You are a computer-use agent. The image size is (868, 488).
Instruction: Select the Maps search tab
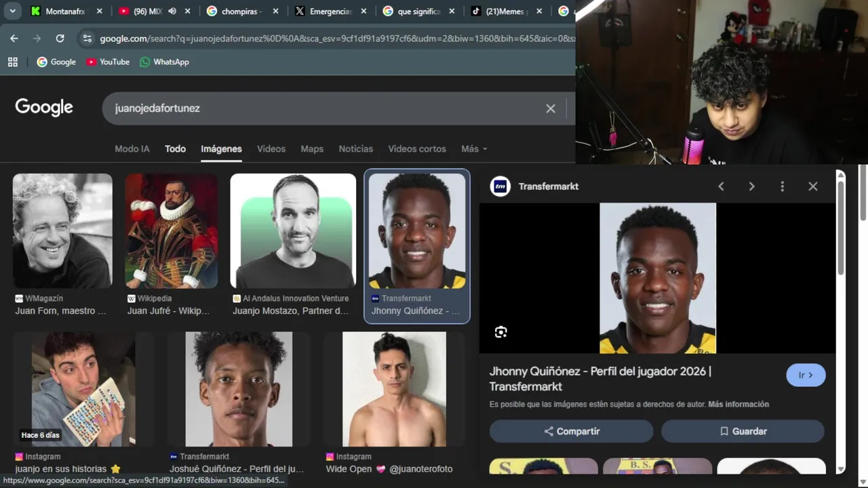click(312, 148)
